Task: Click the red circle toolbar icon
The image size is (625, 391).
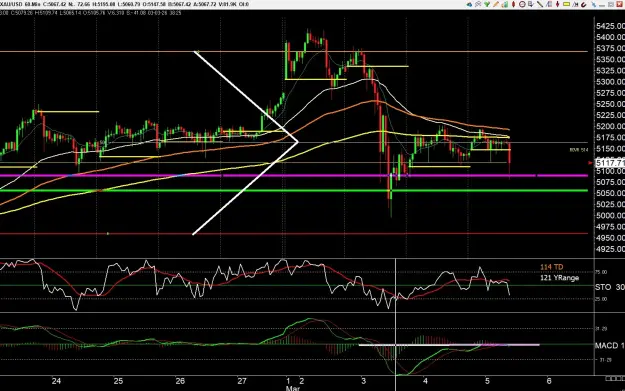Action: [522, 4]
